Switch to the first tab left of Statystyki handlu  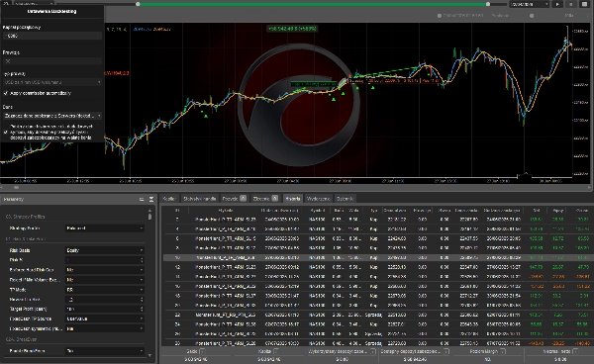click(169, 199)
